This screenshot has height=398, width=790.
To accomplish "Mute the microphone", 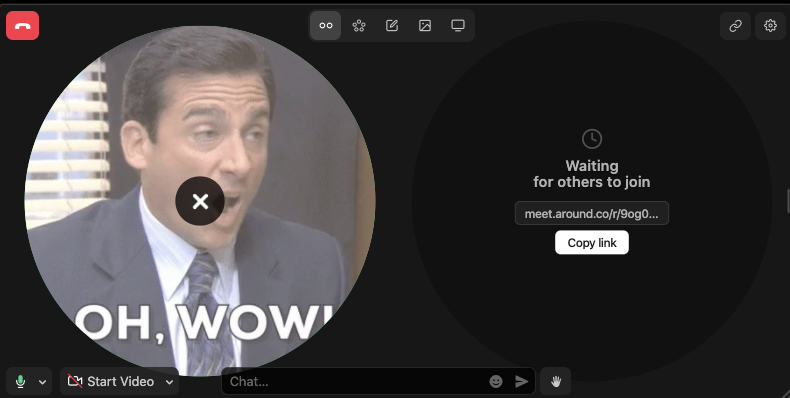I will tap(21, 381).
